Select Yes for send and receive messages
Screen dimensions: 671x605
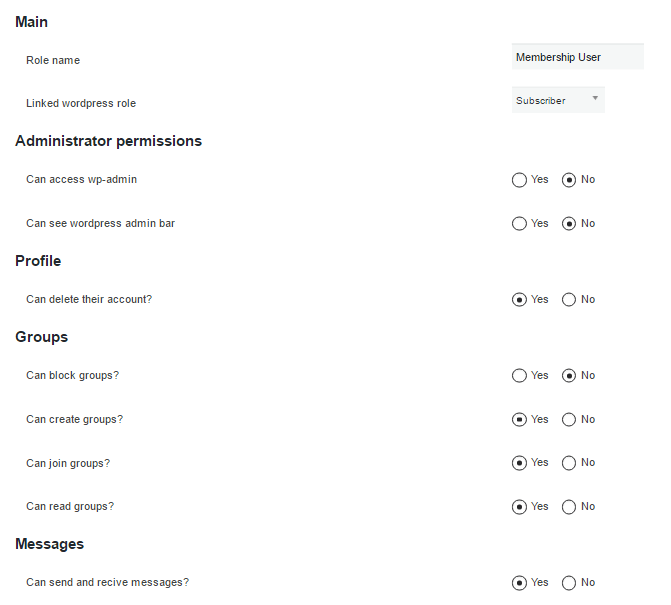coord(519,583)
